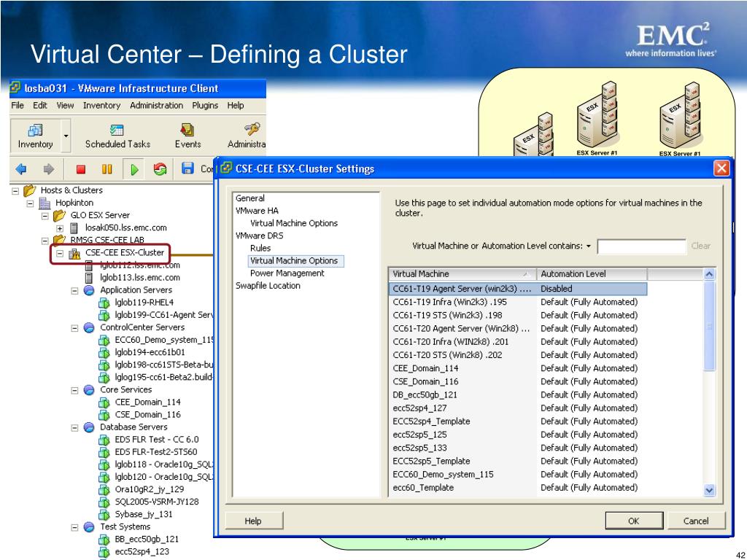Open Scheduled Tasks view

coord(117,136)
